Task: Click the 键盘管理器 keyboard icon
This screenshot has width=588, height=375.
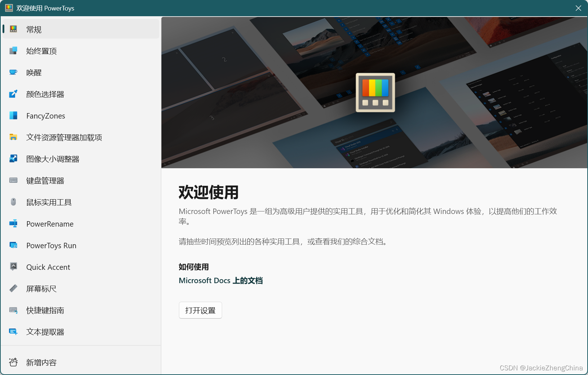Action: pyautogui.click(x=13, y=180)
